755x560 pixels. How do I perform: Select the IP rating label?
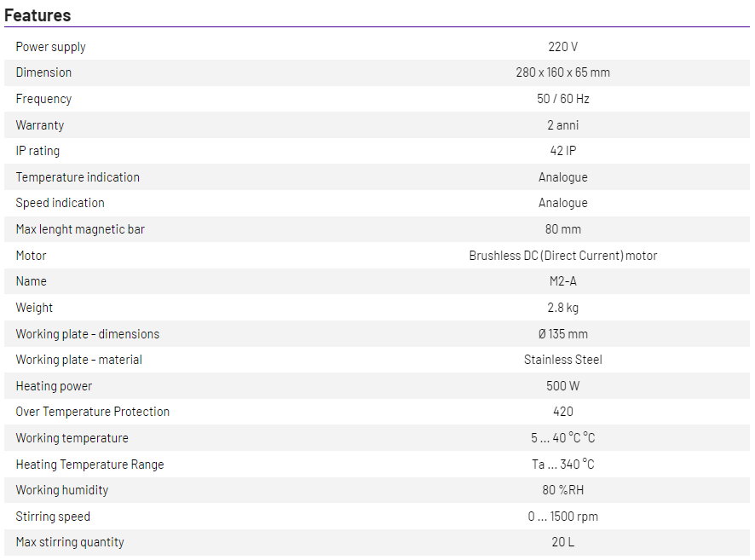37,151
